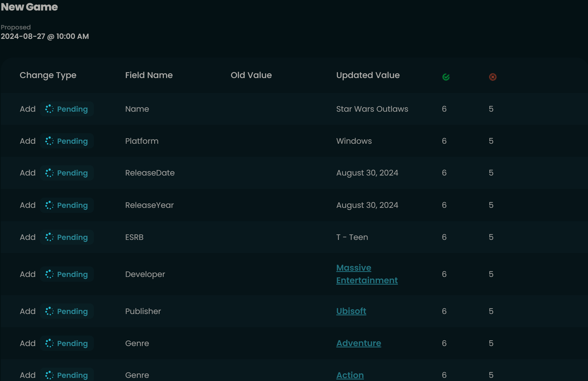Click the Pending label in Name row
The image size is (588, 381).
coord(72,109)
